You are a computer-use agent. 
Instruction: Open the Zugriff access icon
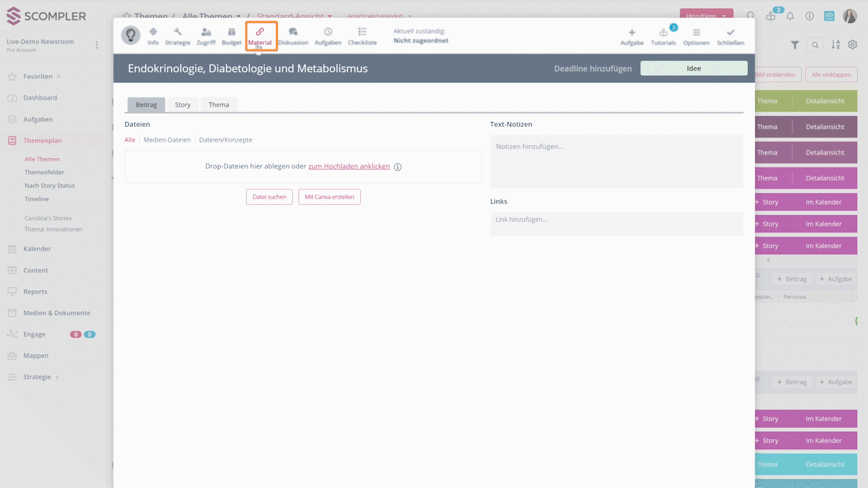point(206,32)
